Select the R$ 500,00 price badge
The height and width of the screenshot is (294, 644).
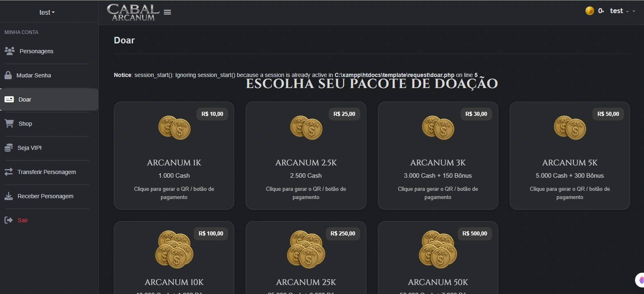(475, 233)
